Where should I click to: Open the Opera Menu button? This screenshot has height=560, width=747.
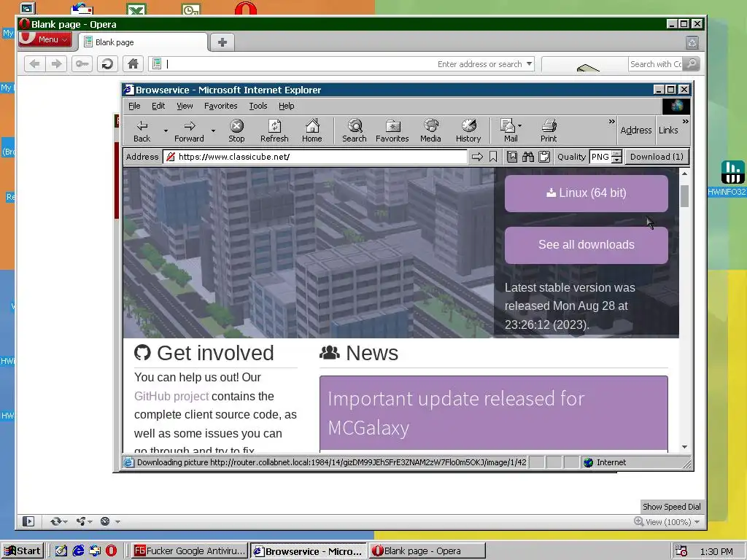point(45,39)
